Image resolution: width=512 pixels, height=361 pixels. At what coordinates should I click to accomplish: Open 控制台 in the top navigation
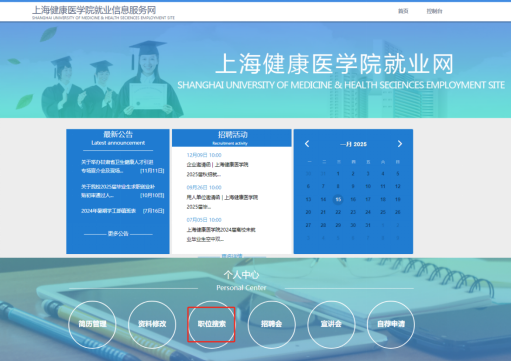[x=434, y=11]
